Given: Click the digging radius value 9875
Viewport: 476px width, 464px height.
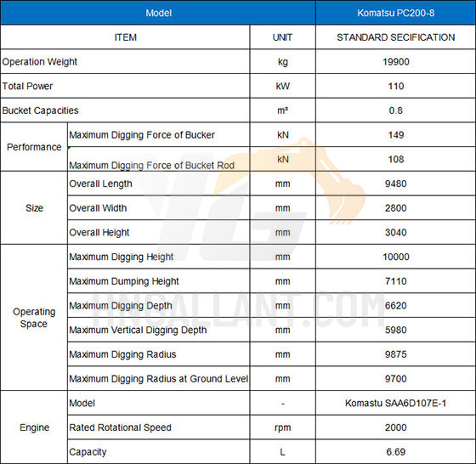Looking at the screenshot, I should point(396,354).
